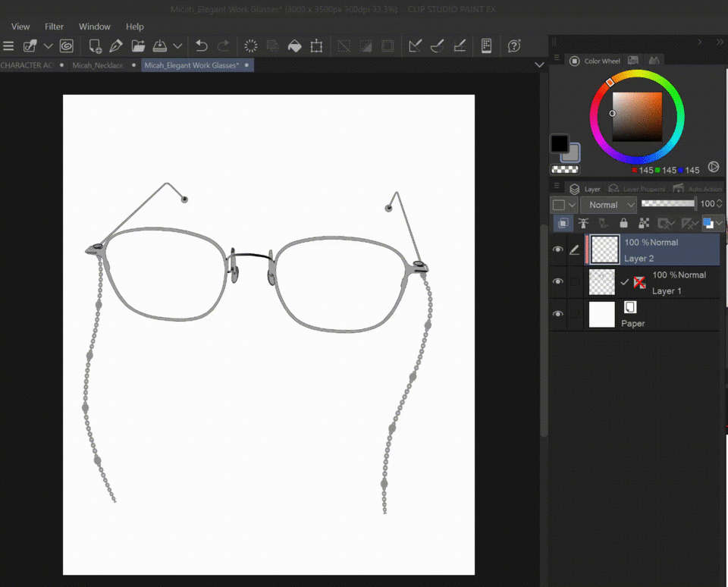Viewport: 728px width, 587px height.
Task: Click the Fill bucket icon in toolbar
Action: (295, 46)
